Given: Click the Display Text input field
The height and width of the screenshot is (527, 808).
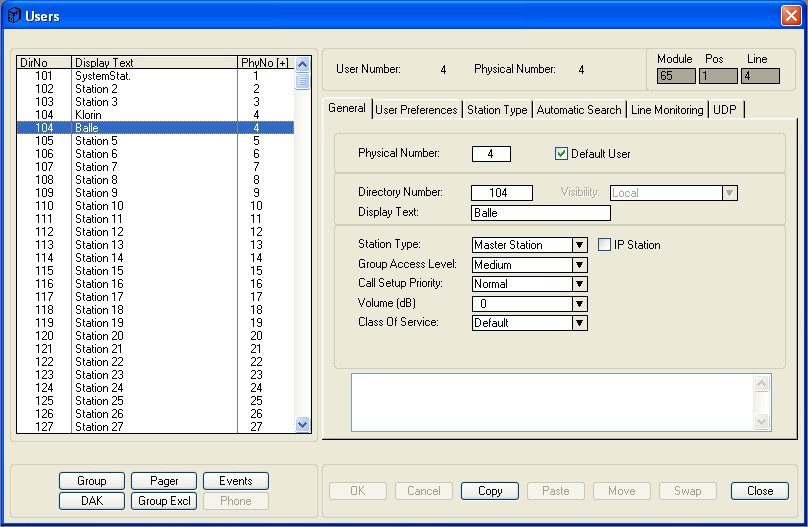Looking at the screenshot, I should pyautogui.click(x=540, y=213).
